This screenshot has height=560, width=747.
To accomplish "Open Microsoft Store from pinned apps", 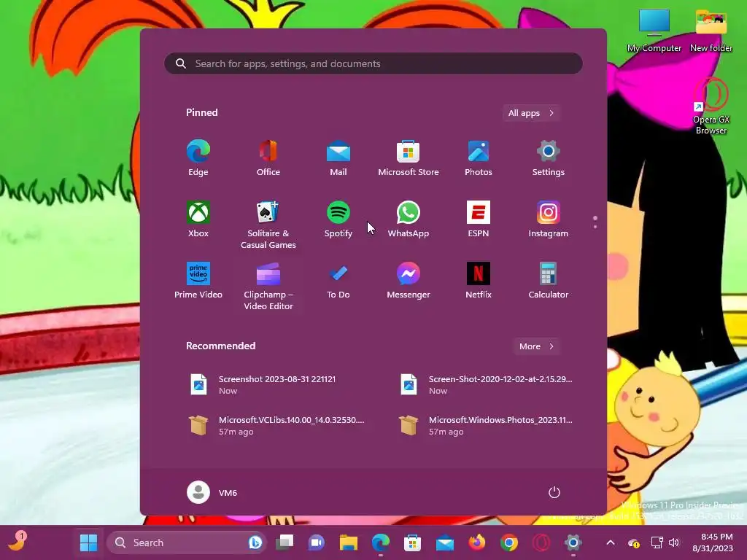I will click(x=409, y=158).
